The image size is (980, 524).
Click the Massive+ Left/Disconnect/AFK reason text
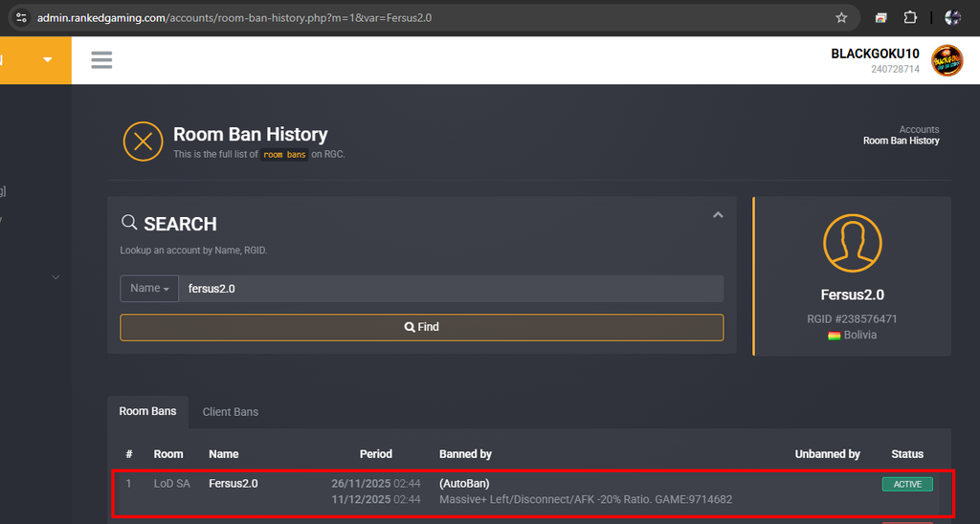click(586, 500)
